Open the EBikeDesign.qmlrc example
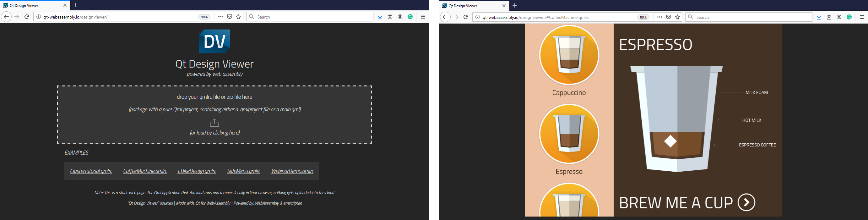868x220 pixels. (x=197, y=171)
